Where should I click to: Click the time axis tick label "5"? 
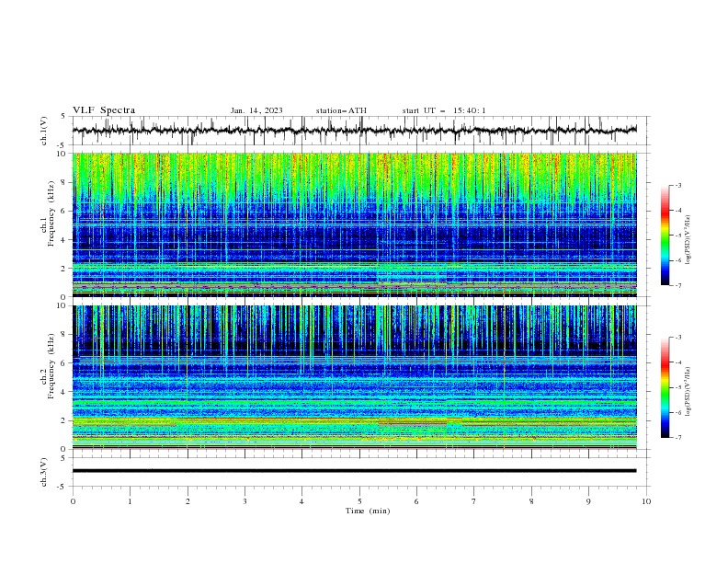pyautogui.click(x=359, y=501)
